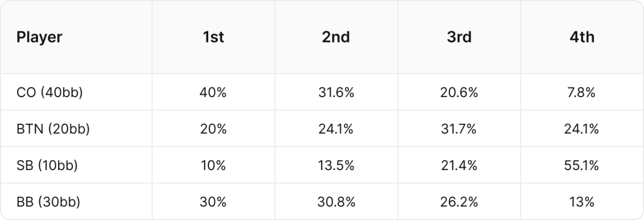Click the 26.2% cell

[459, 202]
